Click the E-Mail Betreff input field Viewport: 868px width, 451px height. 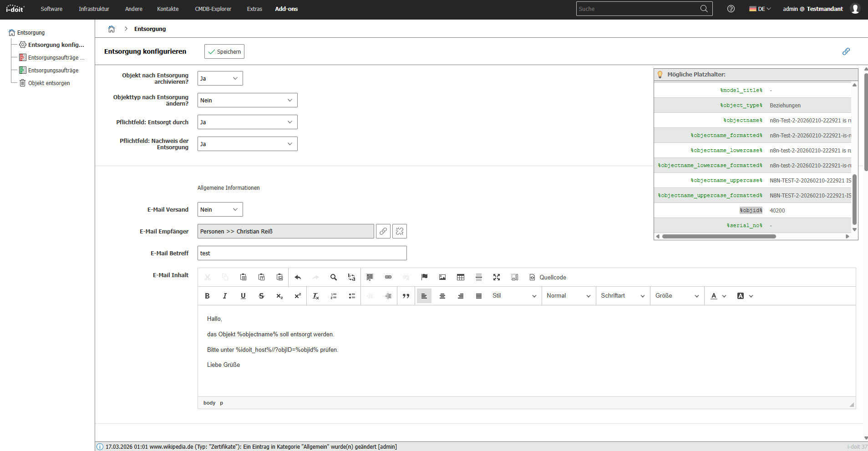click(302, 253)
